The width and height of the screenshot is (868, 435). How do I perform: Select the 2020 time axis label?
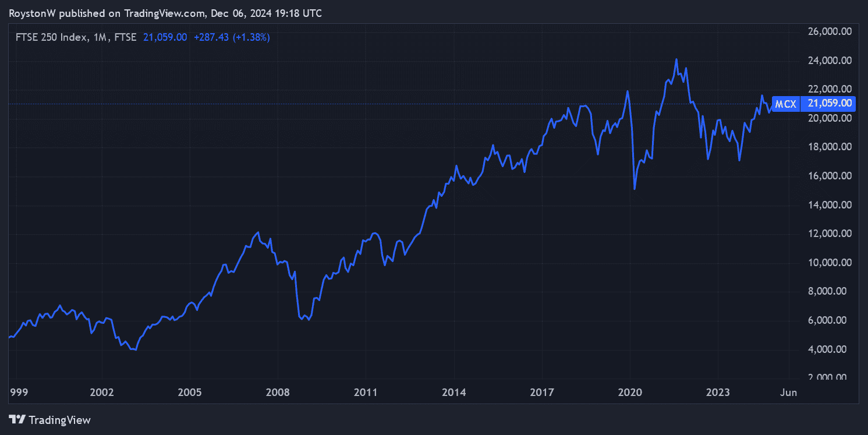630,393
